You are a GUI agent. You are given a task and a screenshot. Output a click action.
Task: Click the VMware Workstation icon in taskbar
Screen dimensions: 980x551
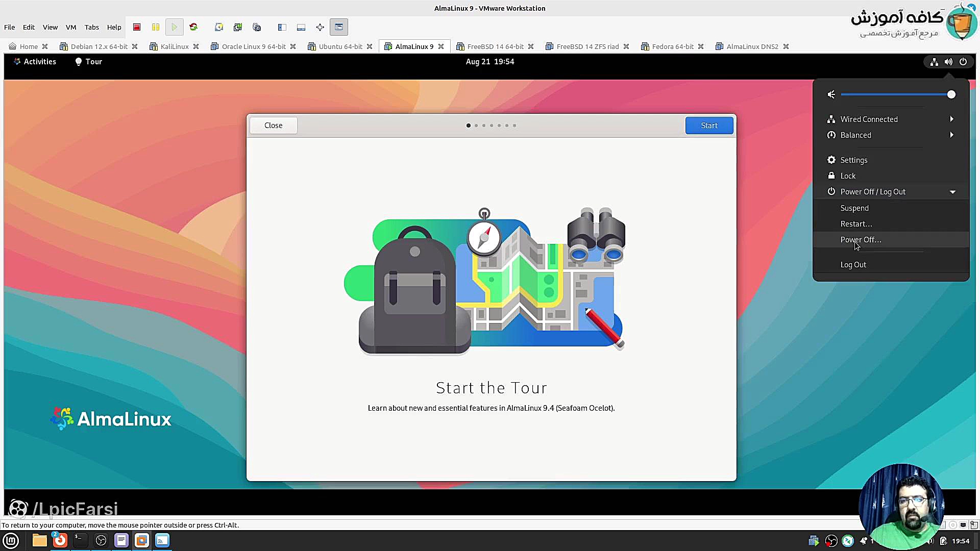142,540
